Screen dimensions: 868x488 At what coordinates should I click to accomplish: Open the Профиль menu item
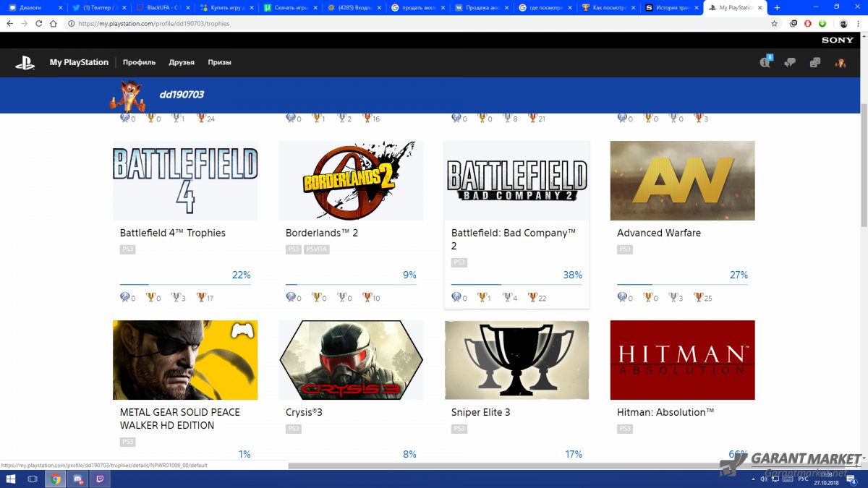[139, 63]
